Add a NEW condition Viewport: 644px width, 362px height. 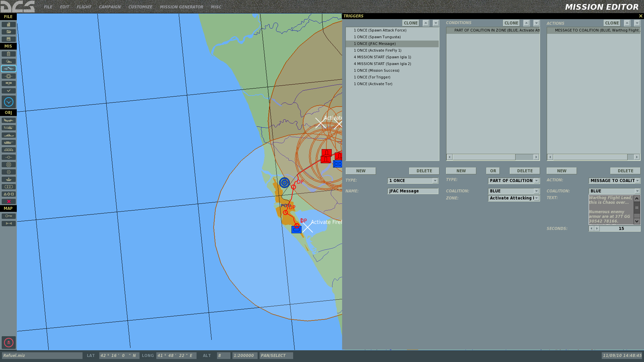461,171
